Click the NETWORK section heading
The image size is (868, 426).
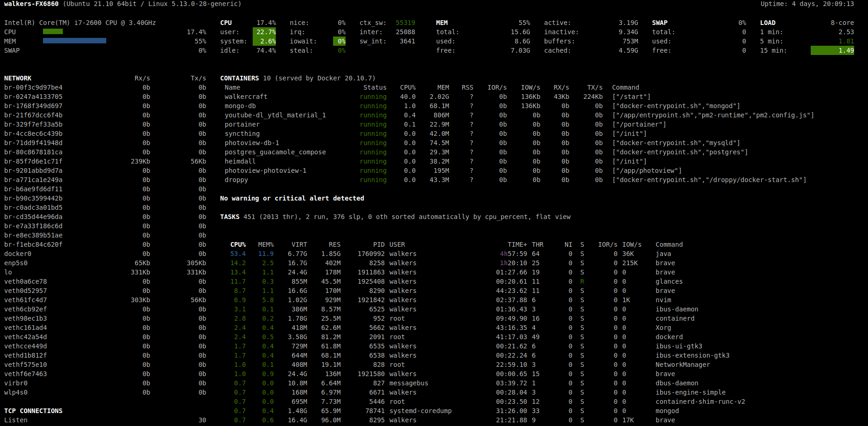coord(18,78)
